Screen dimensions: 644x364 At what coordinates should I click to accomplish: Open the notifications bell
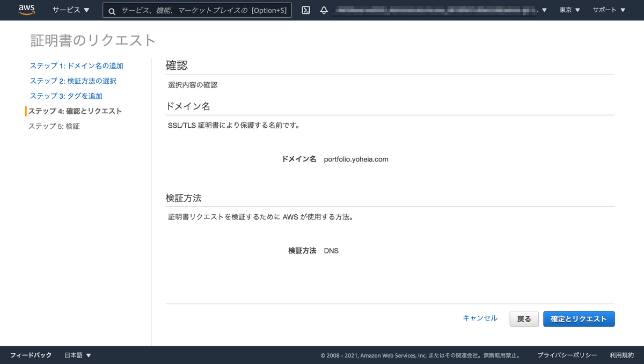pyautogui.click(x=324, y=10)
